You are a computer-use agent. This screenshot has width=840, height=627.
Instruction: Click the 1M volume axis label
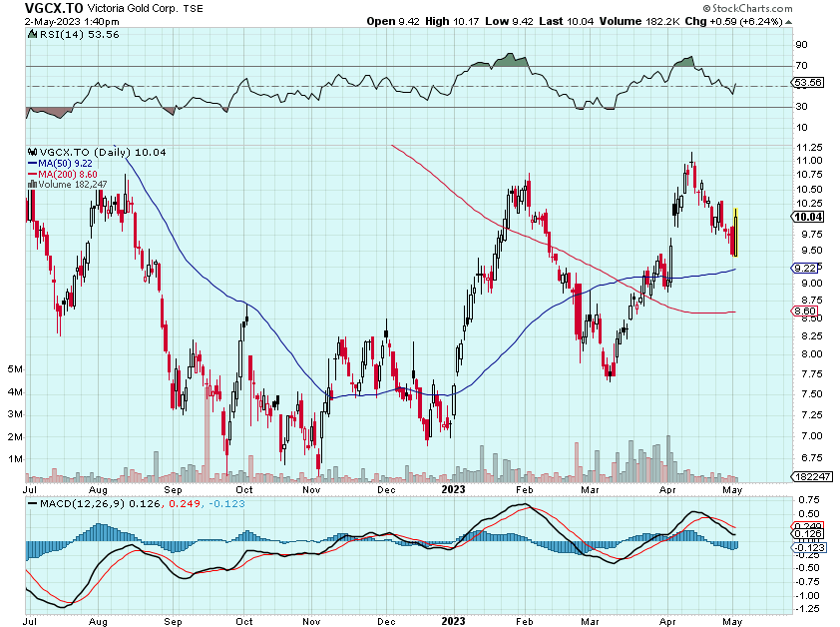[x=15, y=459]
